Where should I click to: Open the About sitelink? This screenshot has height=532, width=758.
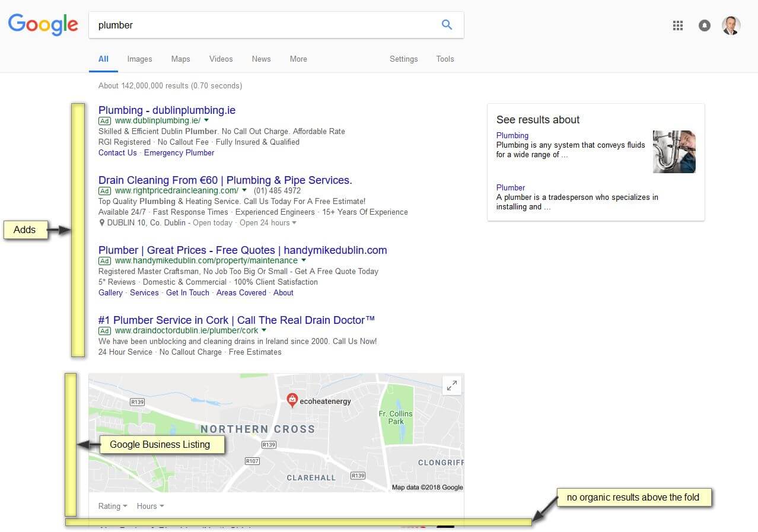click(x=284, y=292)
